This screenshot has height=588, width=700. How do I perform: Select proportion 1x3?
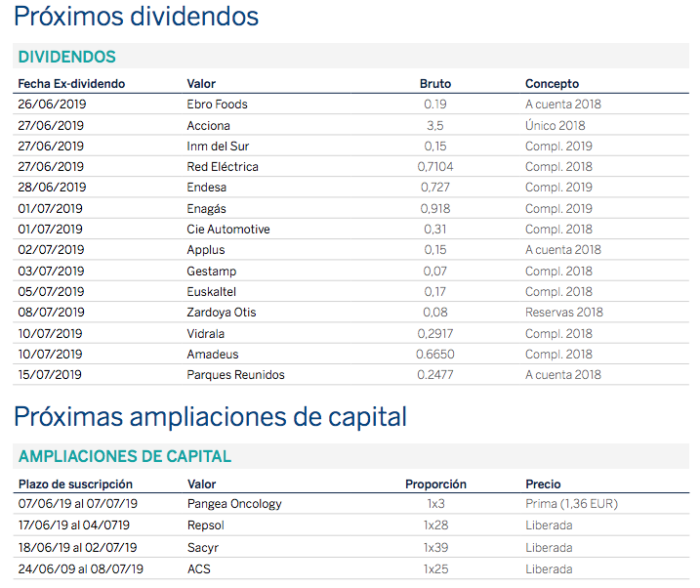(x=435, y=504)
